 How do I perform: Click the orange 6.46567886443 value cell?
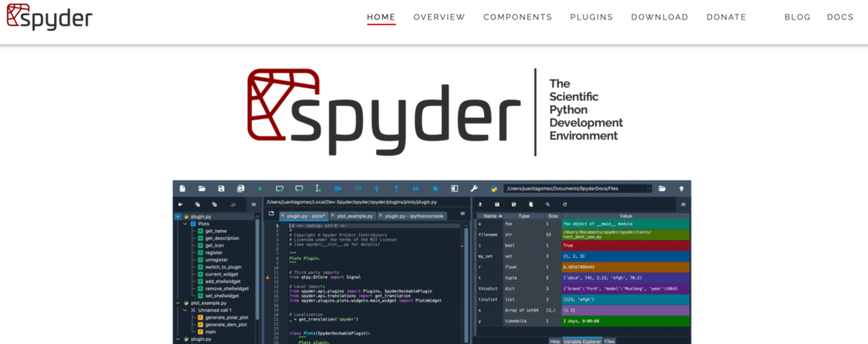click(x=626, y=267)
